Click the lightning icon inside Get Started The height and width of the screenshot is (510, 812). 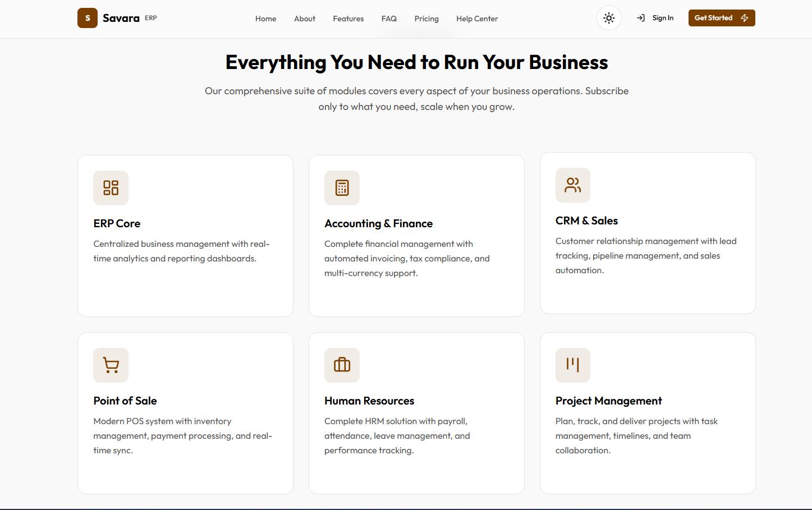coord(745,17)
